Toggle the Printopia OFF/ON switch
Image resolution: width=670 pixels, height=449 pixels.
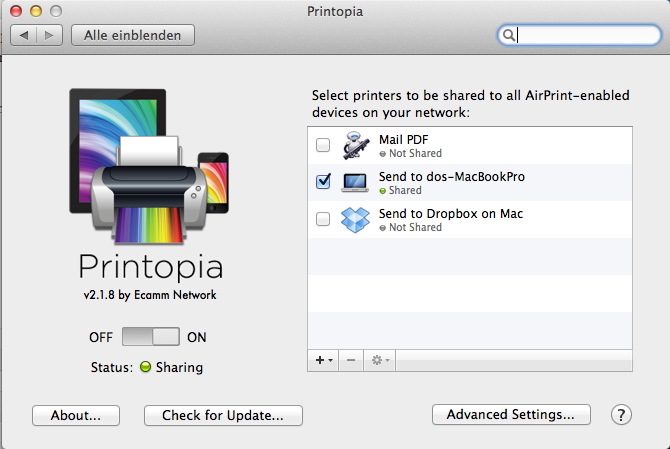[x=151, y=337]
